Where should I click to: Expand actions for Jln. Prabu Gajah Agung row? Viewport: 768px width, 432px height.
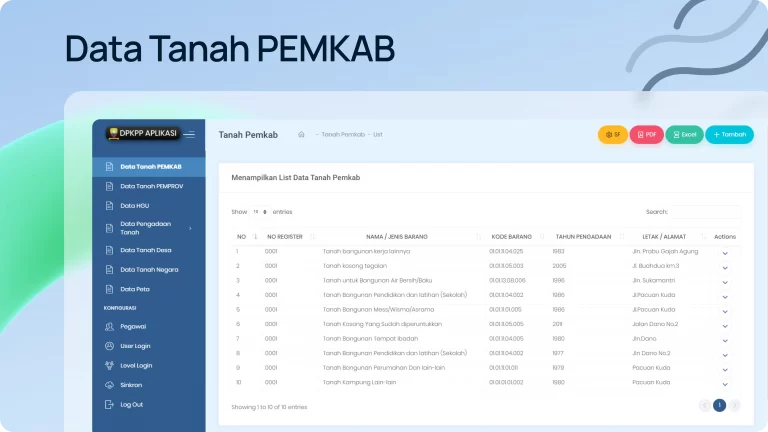point(725,253)
